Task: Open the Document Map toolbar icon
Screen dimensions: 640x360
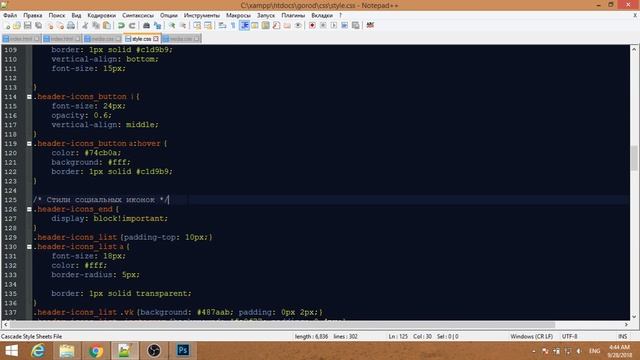Action: 265,25
